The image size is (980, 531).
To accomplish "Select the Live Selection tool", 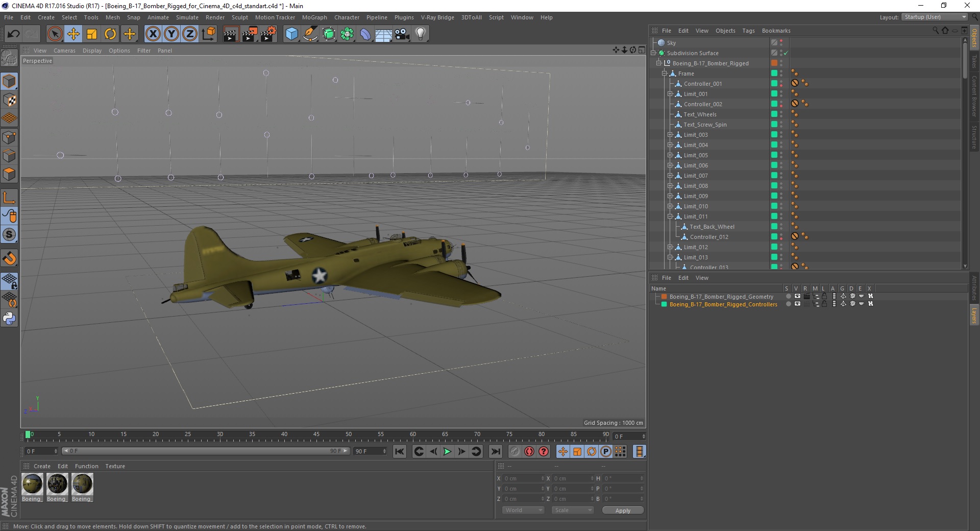I will point(55,34).
